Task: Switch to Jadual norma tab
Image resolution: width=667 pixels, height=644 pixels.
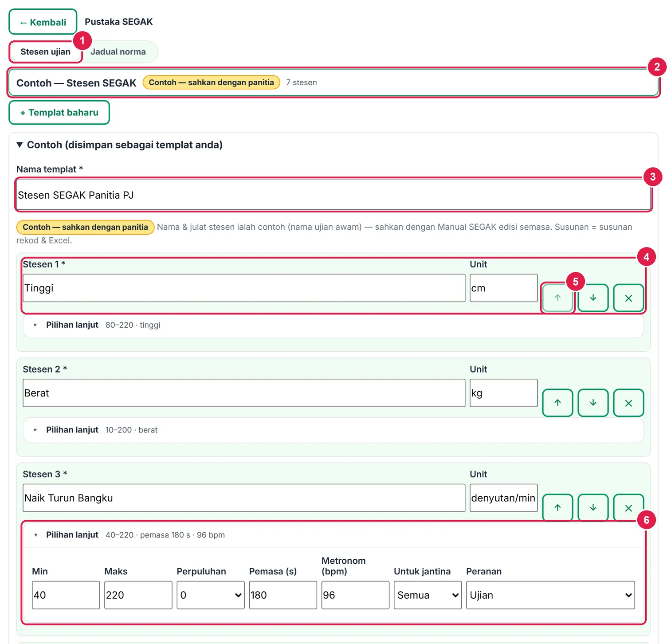Action: pos(118,52)
